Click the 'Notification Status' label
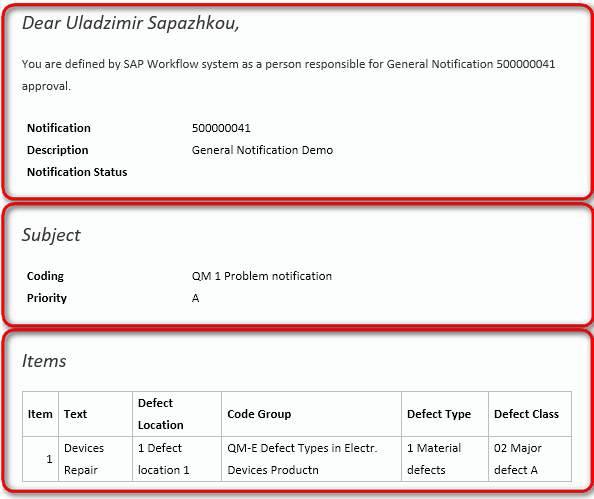The image size is (594, 499). click(x=77, y=172)
